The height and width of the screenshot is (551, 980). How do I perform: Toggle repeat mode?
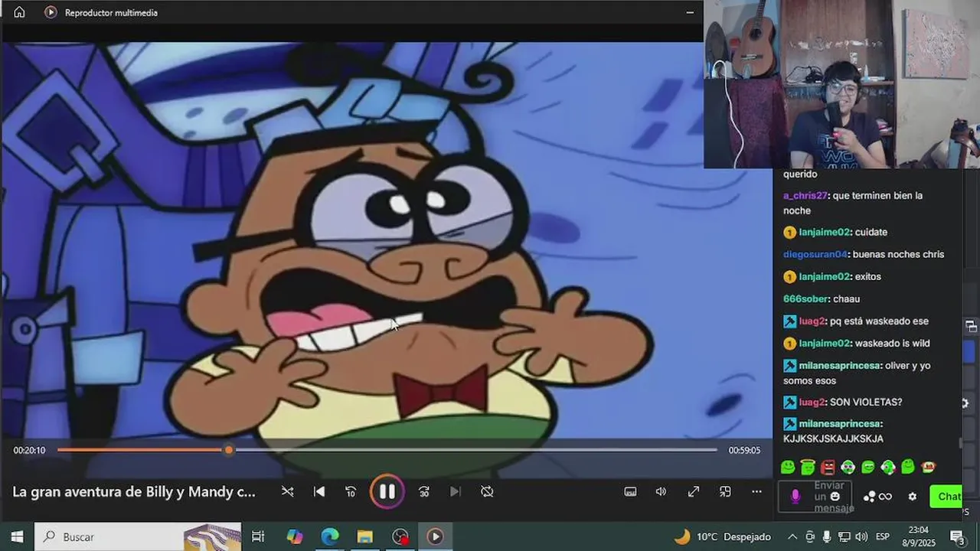pyautogui.click(x=487, y=491)
